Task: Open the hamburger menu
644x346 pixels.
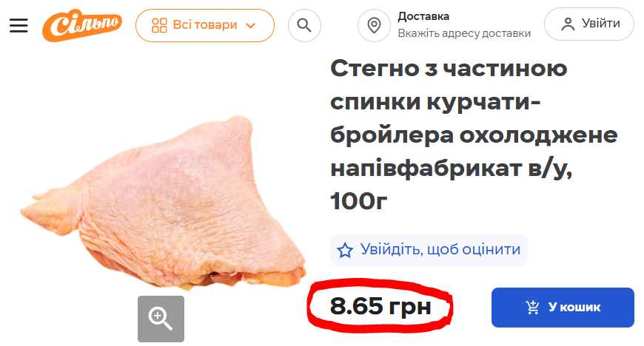Action: point(19,25)
